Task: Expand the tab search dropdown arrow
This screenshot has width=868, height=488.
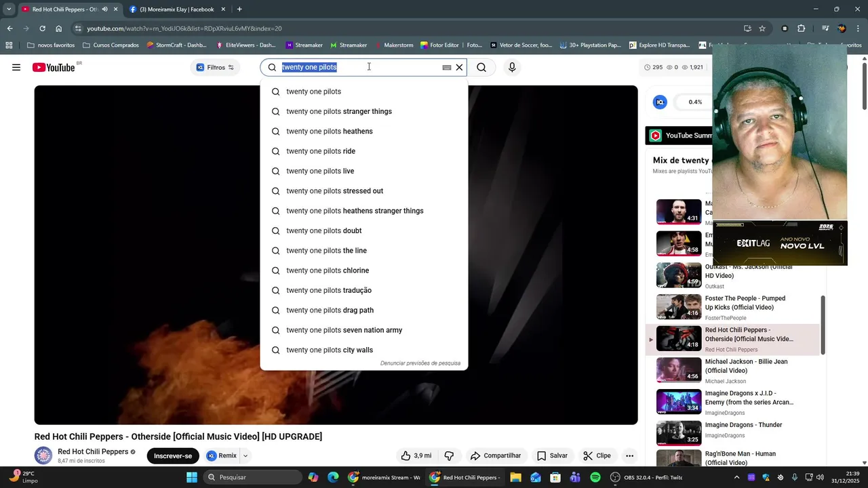Action: coord(9,9)
